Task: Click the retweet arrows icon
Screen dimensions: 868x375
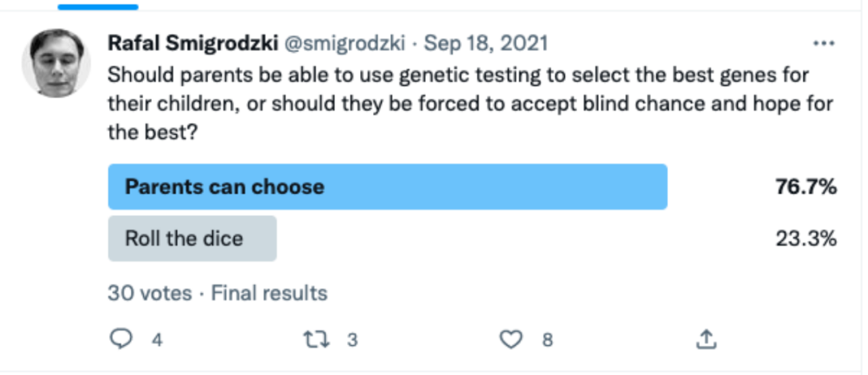Action: coord(317,339)
